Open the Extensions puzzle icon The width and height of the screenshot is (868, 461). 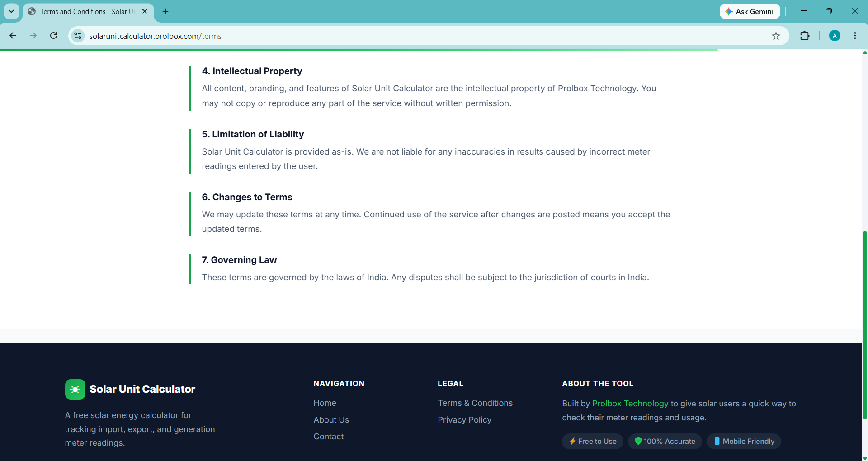tap(805, 36)
